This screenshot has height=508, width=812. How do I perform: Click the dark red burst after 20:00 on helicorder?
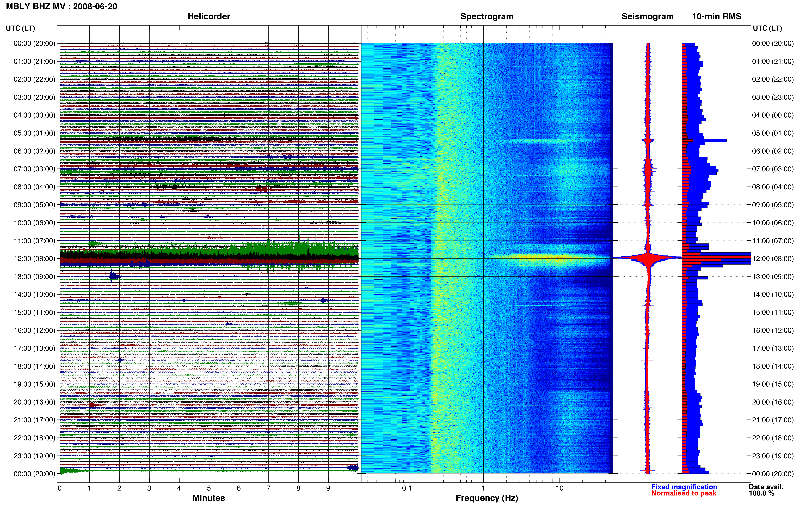93,405
